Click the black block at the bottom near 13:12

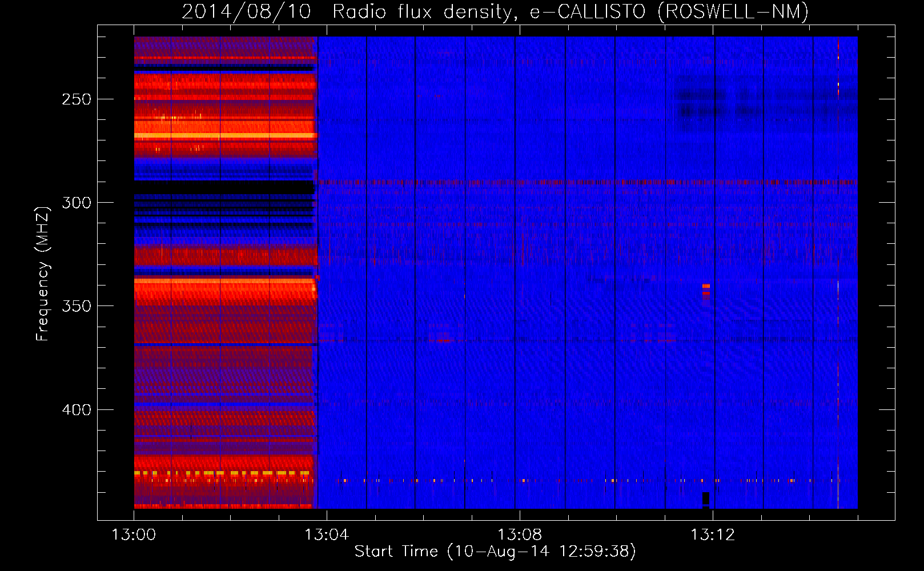705,500
